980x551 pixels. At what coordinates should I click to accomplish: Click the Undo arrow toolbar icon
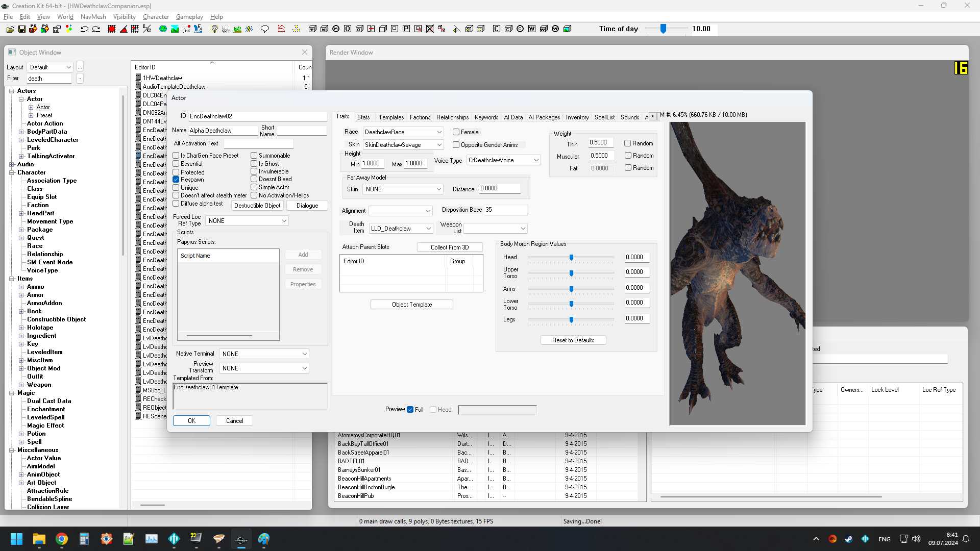tap(85, 29)
